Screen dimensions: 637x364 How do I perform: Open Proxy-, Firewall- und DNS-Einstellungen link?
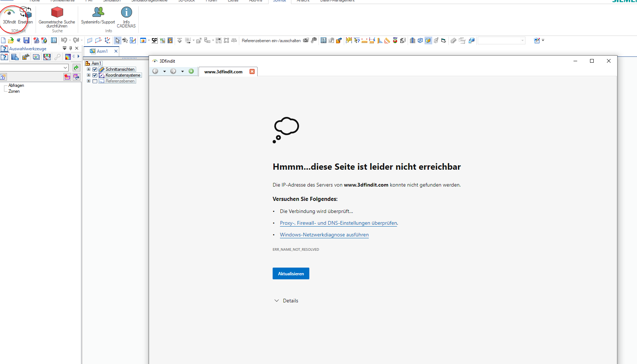coord(338,223)
